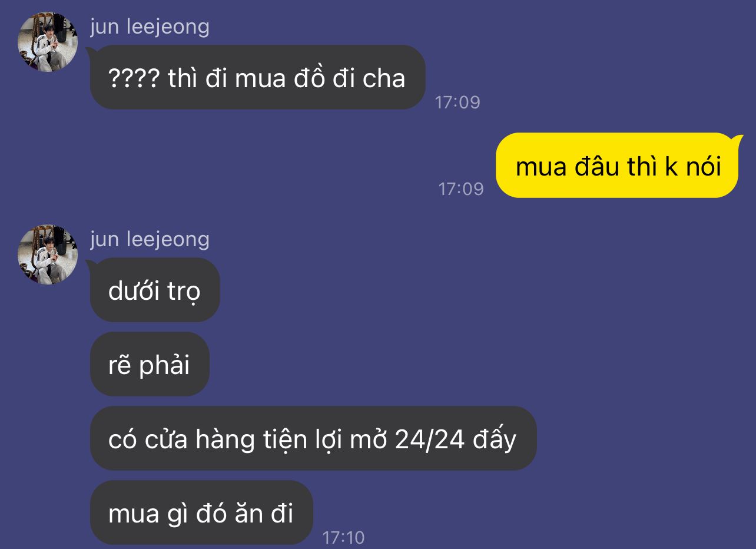756x549 pixels.
Task: Tap the "rẽ phải" message bubble
Action: (150, 364)
